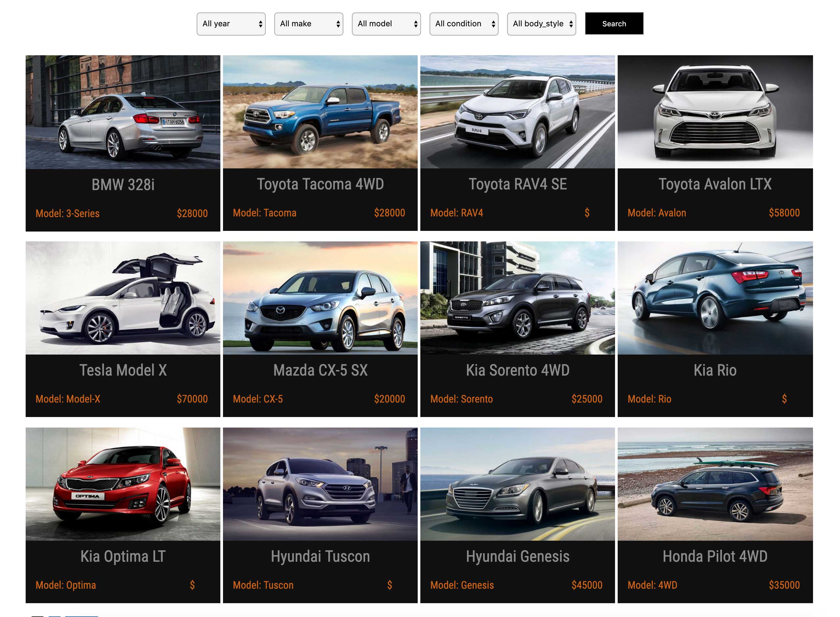
Task: Click the text "Model: 3-Series"
Action: coord(68,214)
